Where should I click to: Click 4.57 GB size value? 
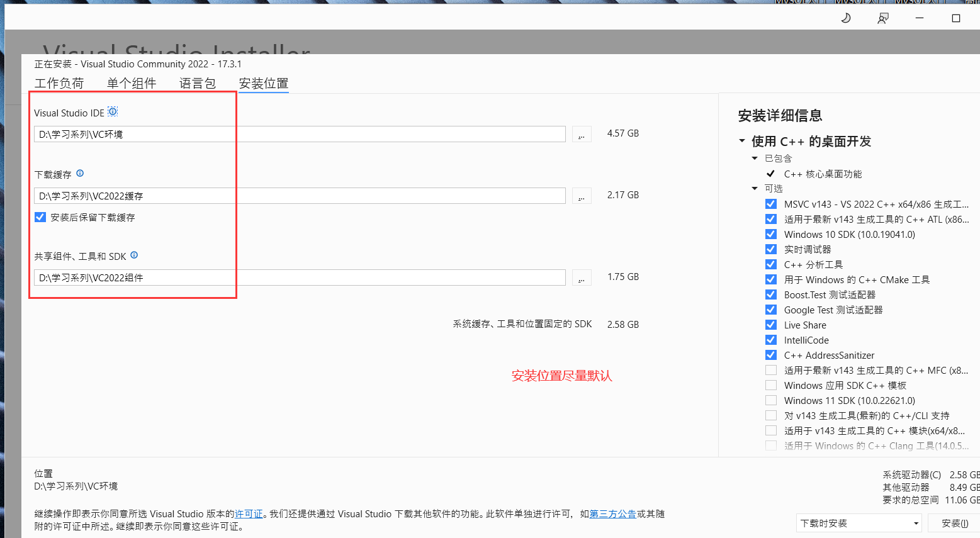(x=623, y=133)
